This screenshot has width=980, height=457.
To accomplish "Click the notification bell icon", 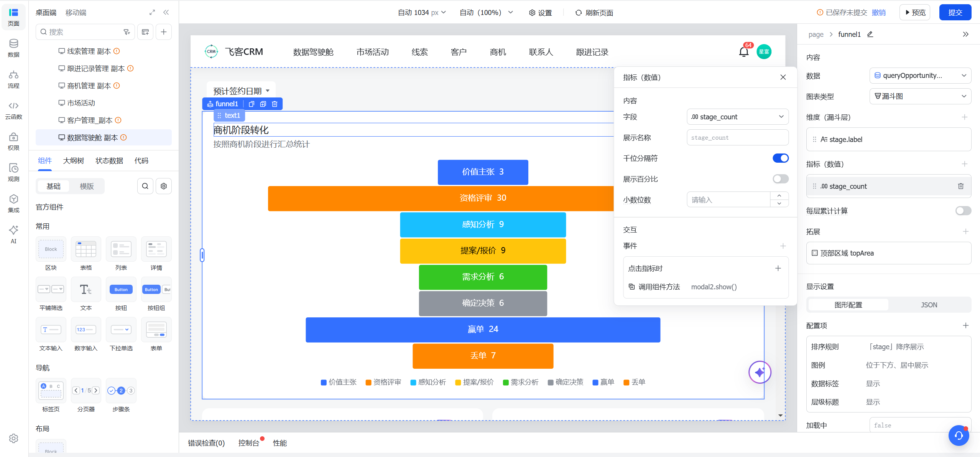I will (x=743, y=52).
